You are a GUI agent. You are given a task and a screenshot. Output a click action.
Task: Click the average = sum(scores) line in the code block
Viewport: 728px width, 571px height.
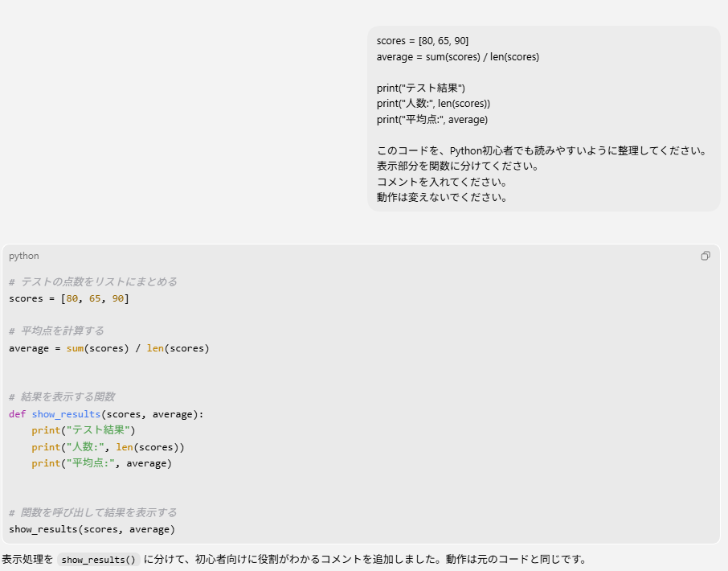click(108, 348)
